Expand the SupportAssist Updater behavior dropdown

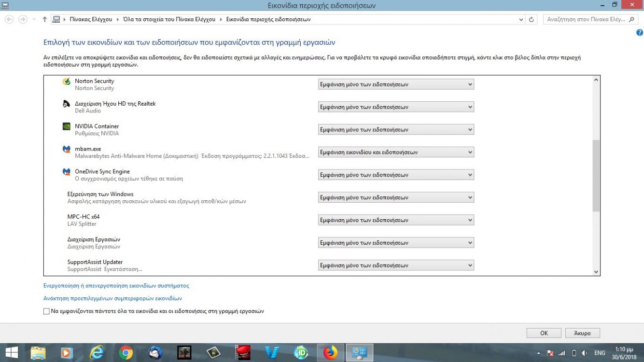pos(396,265)
